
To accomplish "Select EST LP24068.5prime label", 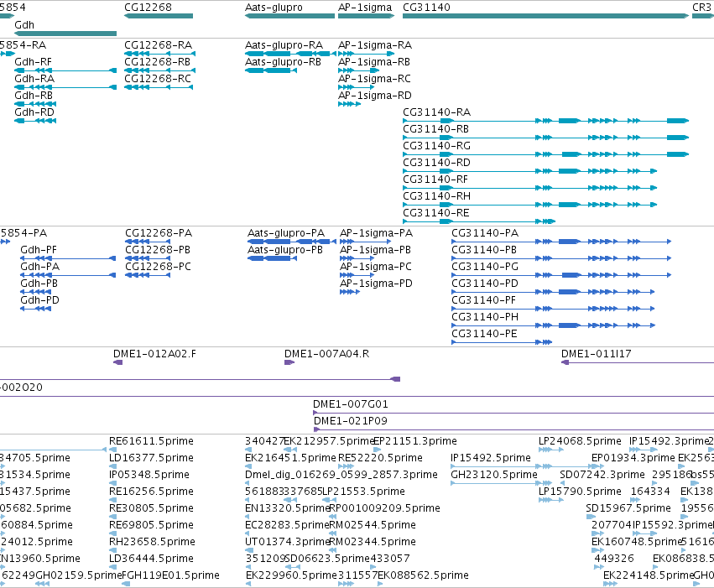I will [x=580, y=441].
